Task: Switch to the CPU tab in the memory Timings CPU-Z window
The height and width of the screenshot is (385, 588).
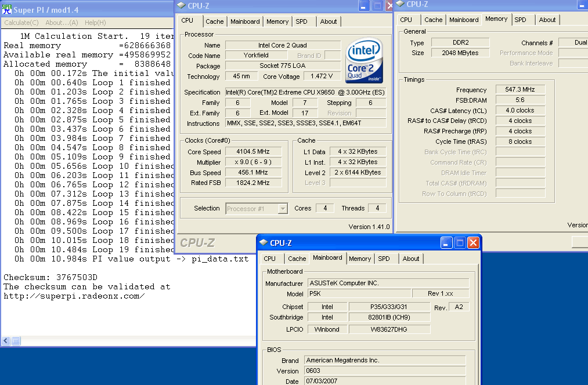Action: (x=406, y=20)
